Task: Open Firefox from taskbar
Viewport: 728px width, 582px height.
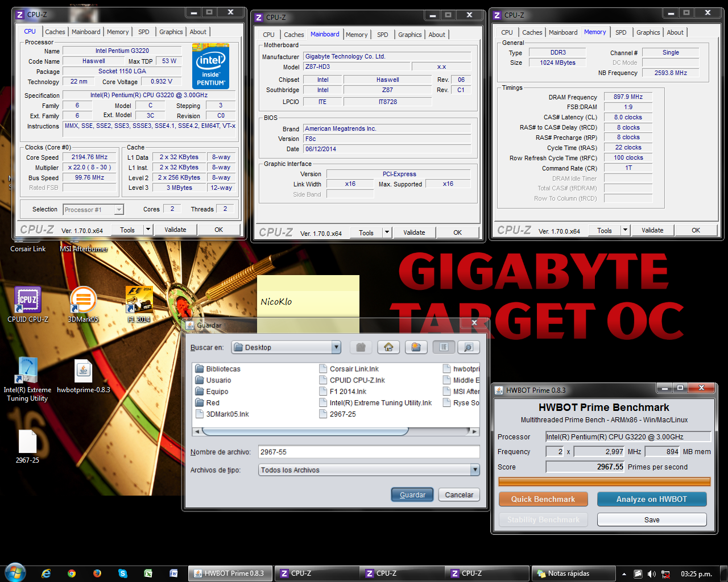Action: 97,573
